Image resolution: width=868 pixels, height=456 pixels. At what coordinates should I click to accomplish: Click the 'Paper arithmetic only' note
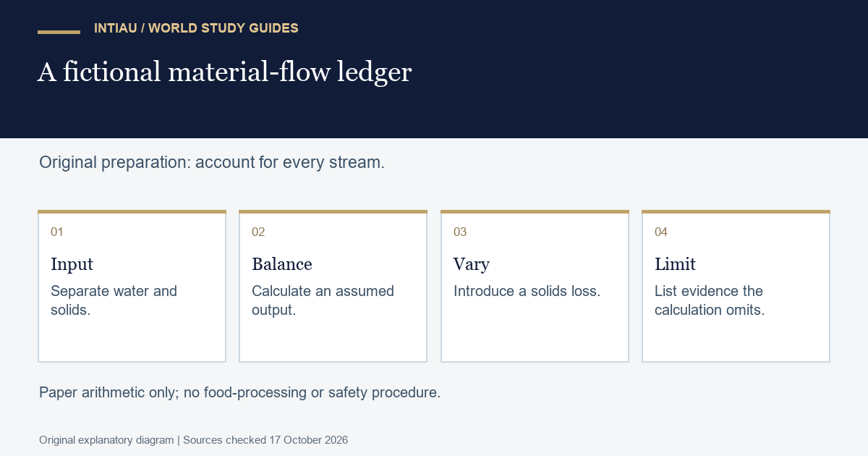(x=239, y=393)
